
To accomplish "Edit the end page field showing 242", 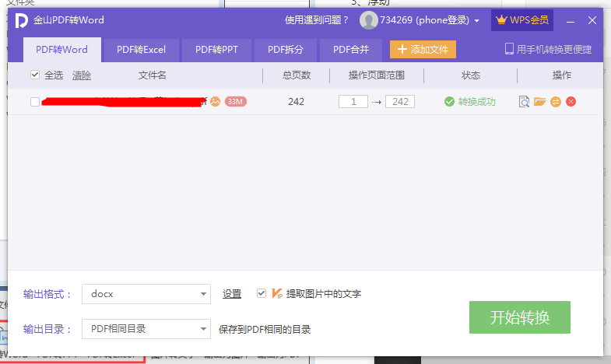I will [x=400, y=102].
